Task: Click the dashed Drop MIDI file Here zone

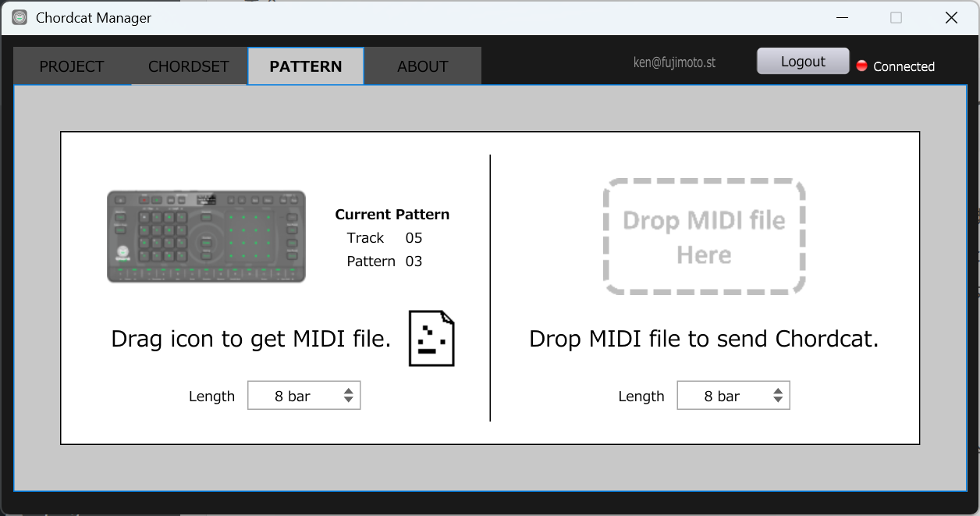Action: pyautogui.click(x=704, y=237)
